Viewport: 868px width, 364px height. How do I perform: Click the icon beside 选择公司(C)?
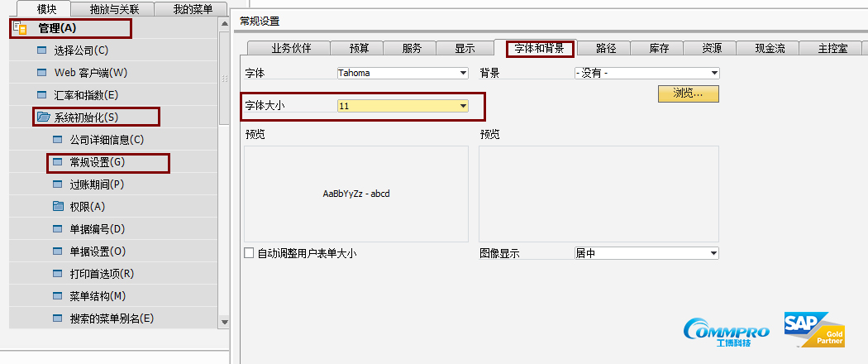coord(42,50)
